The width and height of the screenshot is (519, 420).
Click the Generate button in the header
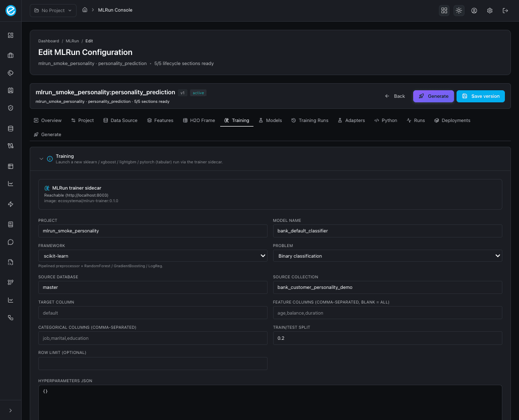(x=433, y=96)
